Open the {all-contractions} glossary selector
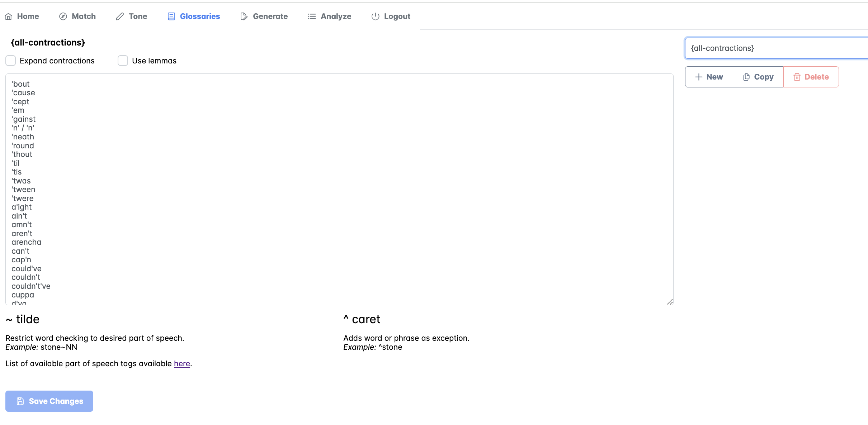 click(775, 48)
